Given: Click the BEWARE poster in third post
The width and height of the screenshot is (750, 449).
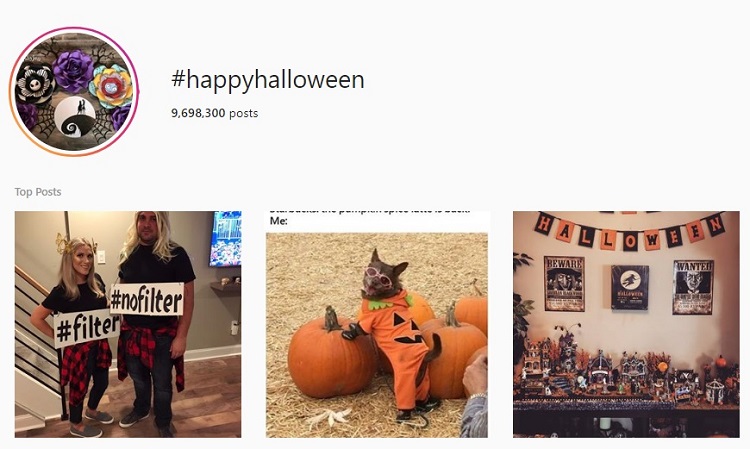Looking at the screenshot, I should tap(564, 284).
